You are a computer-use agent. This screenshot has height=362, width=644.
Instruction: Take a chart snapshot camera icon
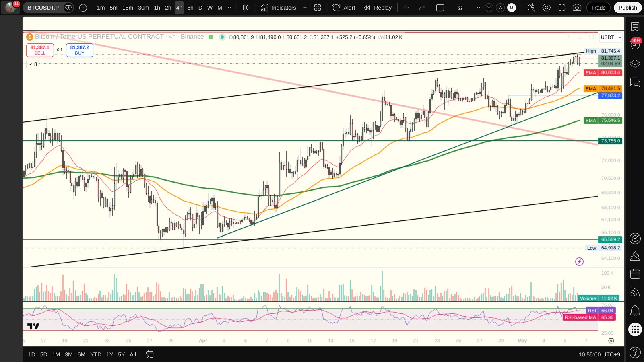point(577,8)
